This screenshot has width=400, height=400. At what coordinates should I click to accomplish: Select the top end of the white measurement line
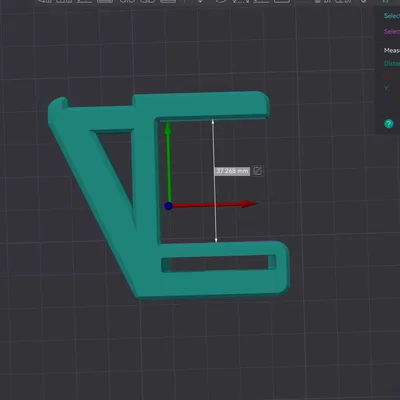point(213,121)
